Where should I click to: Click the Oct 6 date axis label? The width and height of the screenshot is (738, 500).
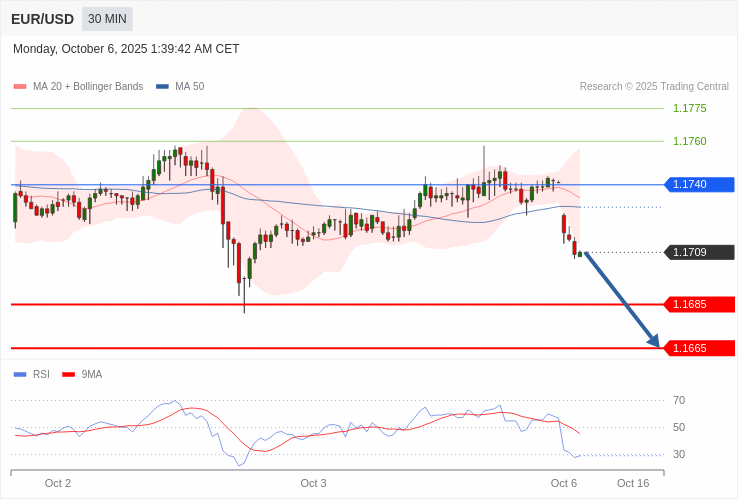pyautogui.click(x=563, y=483)
